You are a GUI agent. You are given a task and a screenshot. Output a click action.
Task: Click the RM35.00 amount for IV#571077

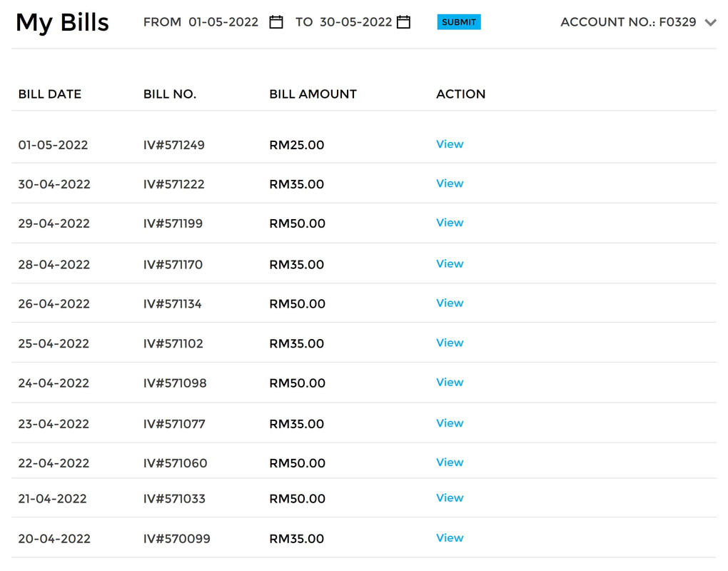[x=297, y=424]
